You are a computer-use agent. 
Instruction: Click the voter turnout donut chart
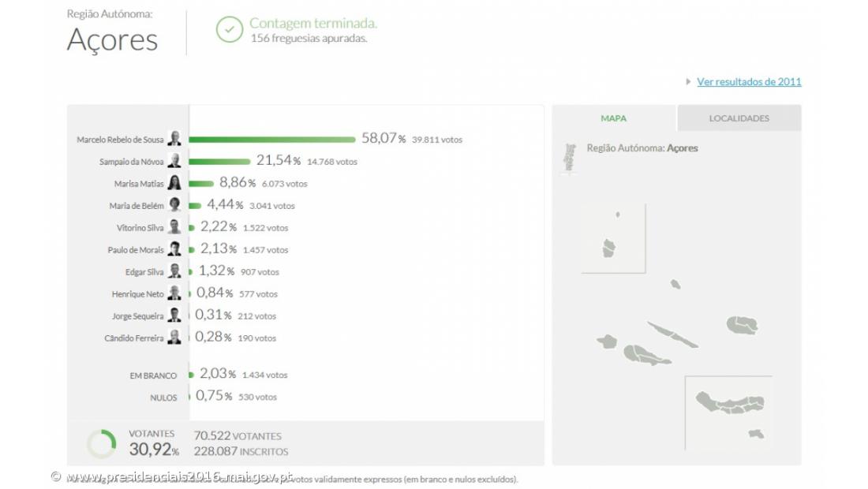click(x=101, y=444)
